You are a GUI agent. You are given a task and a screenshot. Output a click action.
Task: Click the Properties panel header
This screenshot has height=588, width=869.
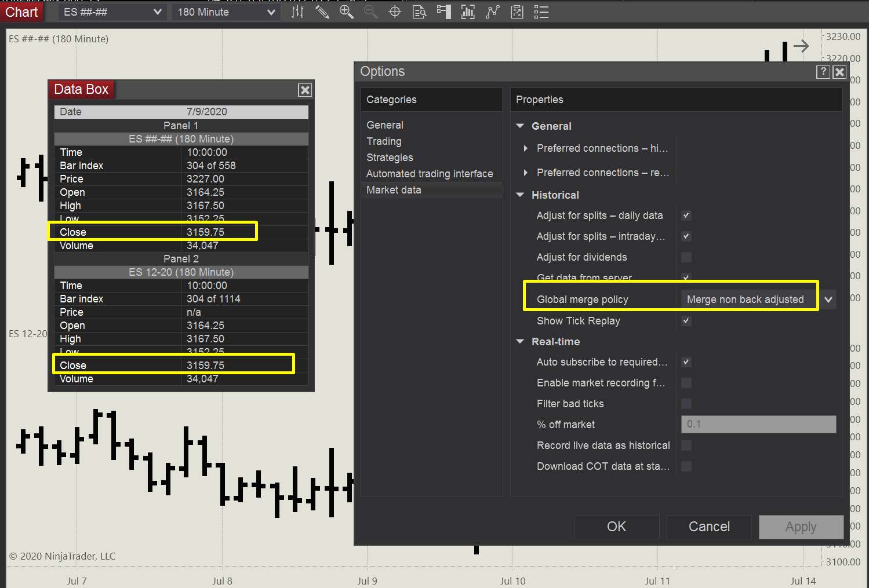[x=676, y=100]
